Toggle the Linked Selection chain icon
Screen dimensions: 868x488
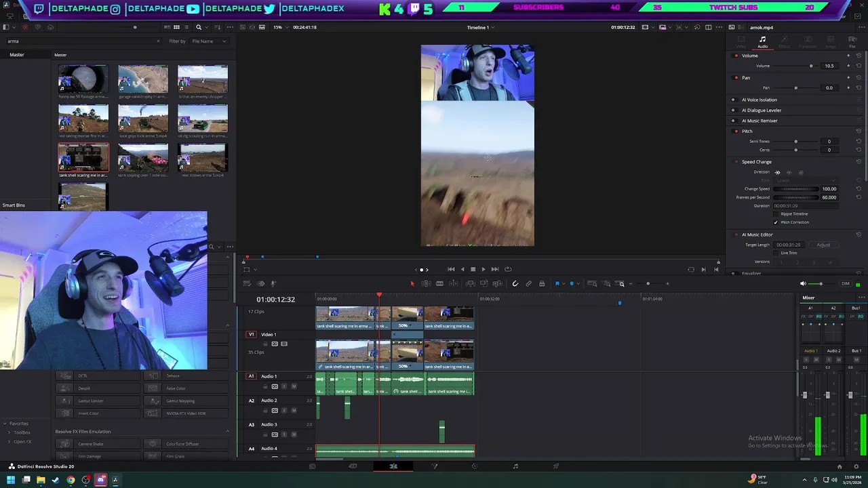(529, 283)
